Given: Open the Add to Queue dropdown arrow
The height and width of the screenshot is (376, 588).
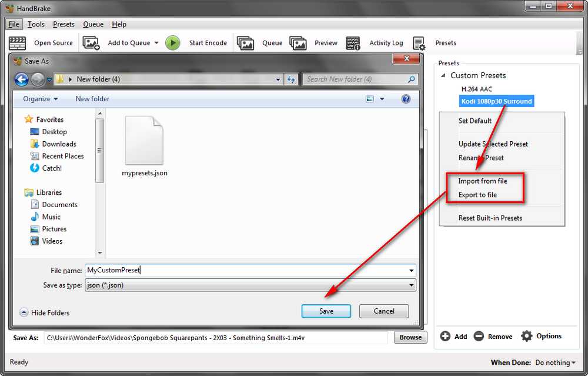Looking at the screenshot, I should [157, 43].
